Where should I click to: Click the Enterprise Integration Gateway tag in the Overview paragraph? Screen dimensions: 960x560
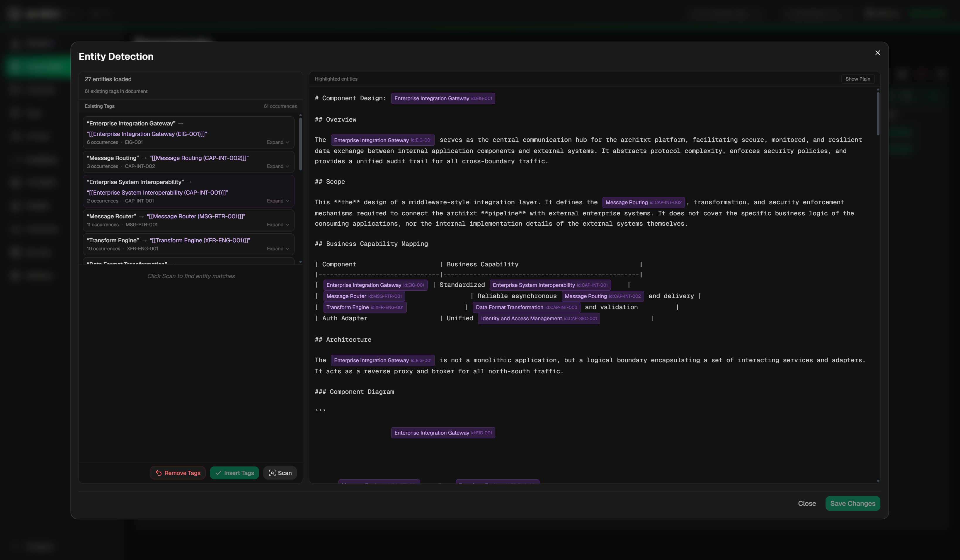click(x=382, y=140)
